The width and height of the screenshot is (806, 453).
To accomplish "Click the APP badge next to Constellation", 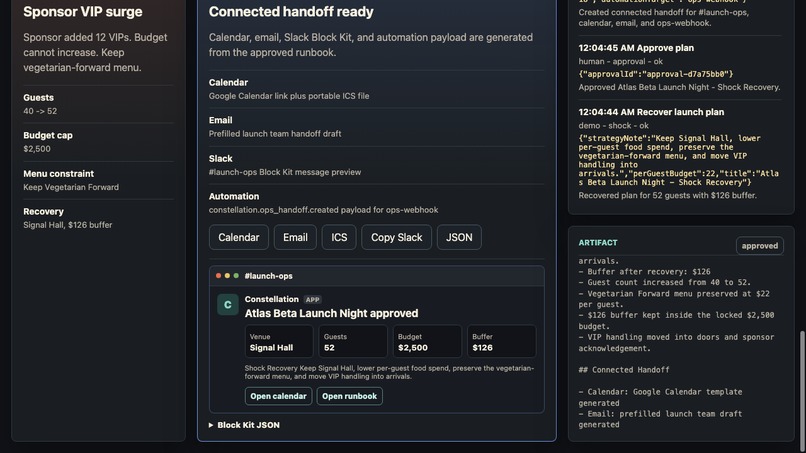I will coord(312,299).
